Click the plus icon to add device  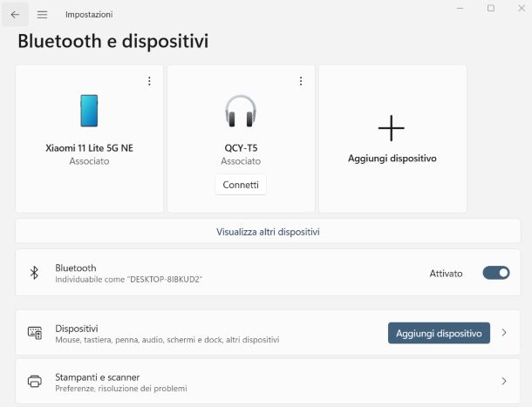[392, 128]
